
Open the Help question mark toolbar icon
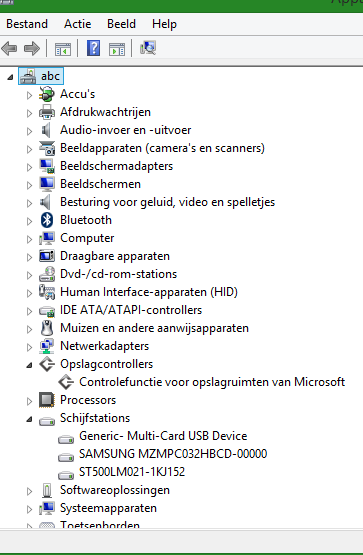click(x=94, y=48)
